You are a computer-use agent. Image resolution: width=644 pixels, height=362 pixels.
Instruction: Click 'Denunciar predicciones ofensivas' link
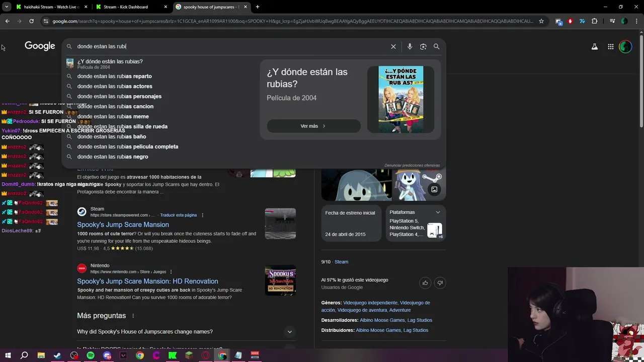click(x=412, y=165)
